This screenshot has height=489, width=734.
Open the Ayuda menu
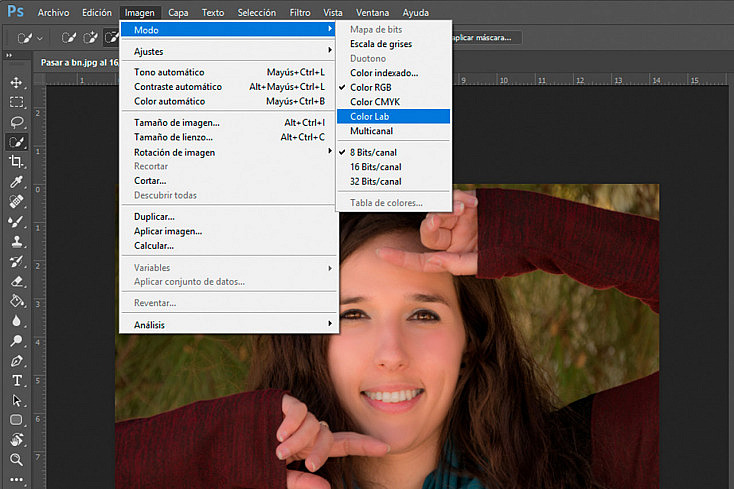416,13
